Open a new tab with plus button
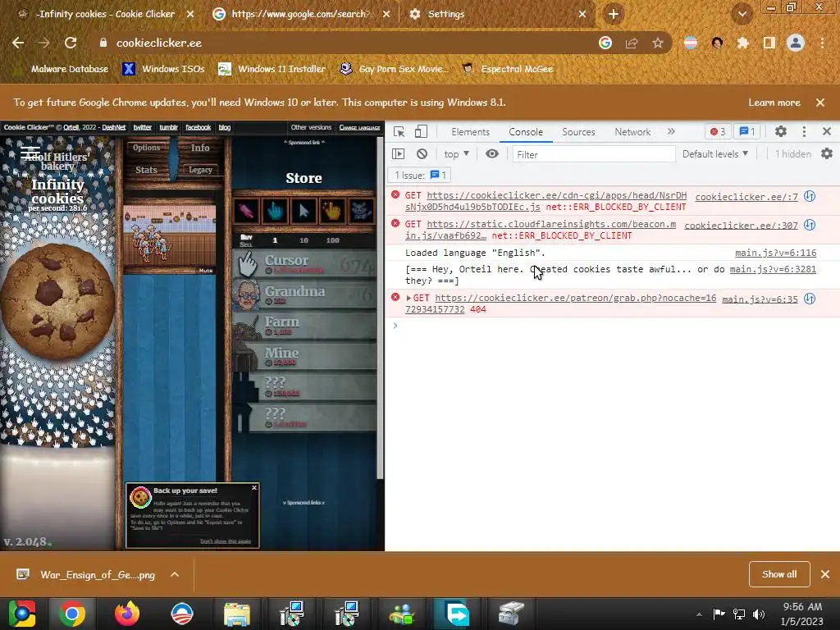Screen dimensions: 840x630 614,14
